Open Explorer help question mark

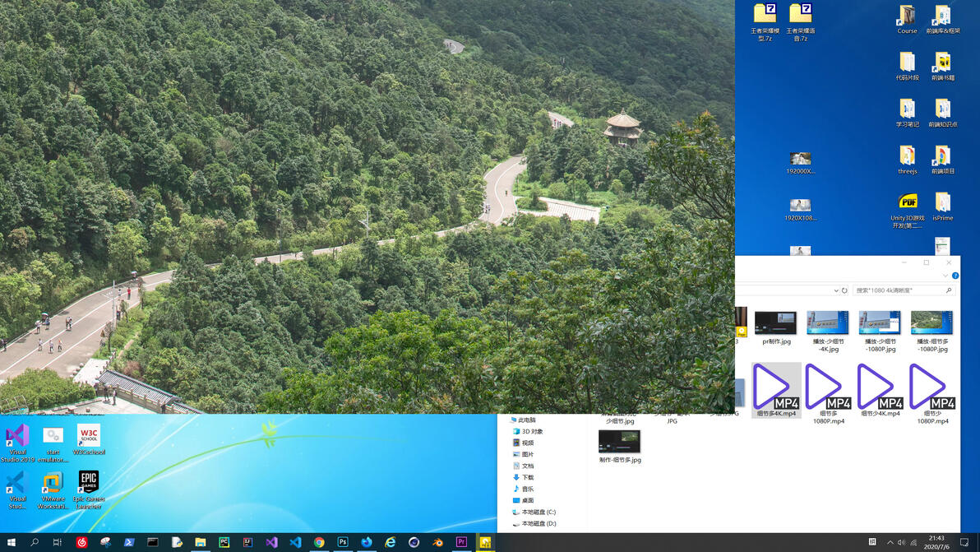[955, 276]
